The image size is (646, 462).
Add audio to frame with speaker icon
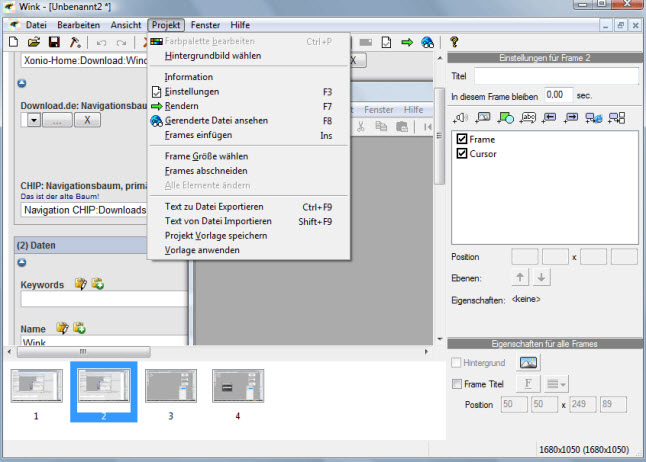pyautogui.click(x=460, y=118)
